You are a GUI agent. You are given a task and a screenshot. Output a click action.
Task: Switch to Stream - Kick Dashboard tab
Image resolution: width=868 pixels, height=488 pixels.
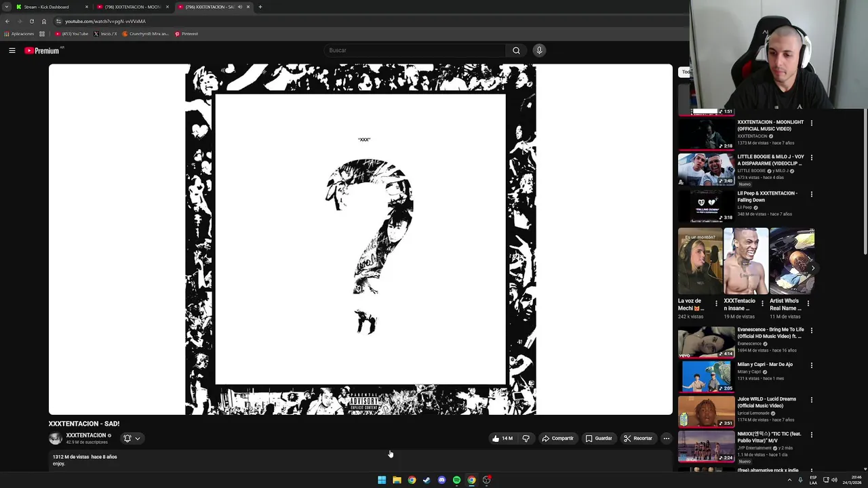click(x=52, y=7)
